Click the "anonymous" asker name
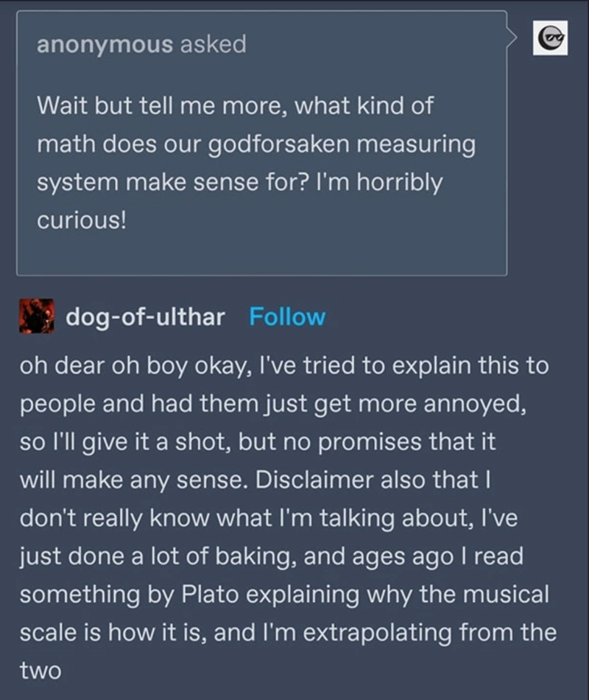Screen dimensions: 589x700 (105, 45)
